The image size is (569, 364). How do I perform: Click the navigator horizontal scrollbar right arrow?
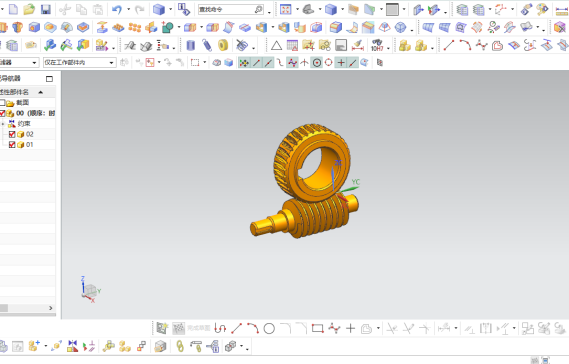tap(50, 308)
